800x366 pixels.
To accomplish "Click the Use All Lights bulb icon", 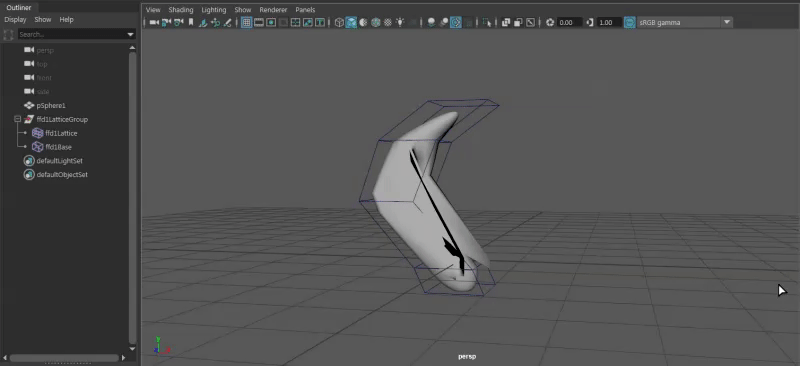I will coord(400,22).
